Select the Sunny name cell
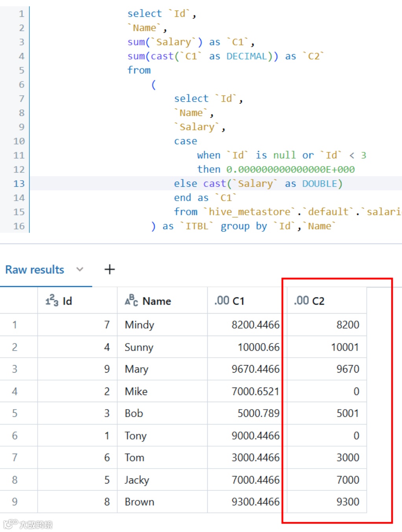Image resolution: width=402 pixels, height=532 pixels. pos(162,347)
